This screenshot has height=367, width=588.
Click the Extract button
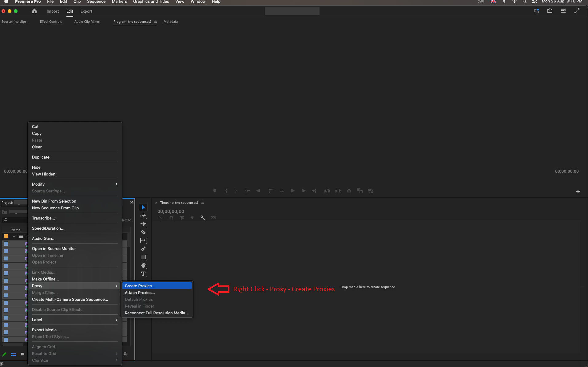[338, 191]
